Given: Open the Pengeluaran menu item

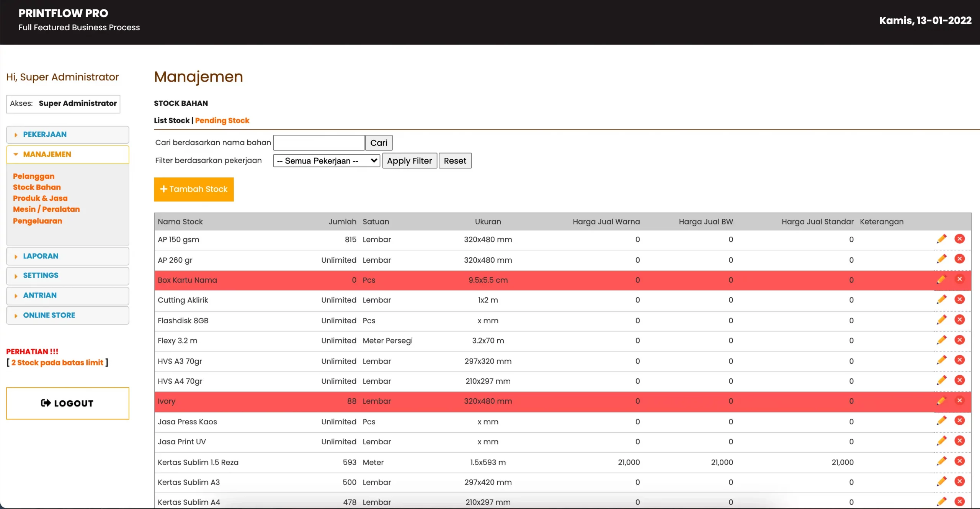Looking at the screenshot, I should click(x=38, y=221).
